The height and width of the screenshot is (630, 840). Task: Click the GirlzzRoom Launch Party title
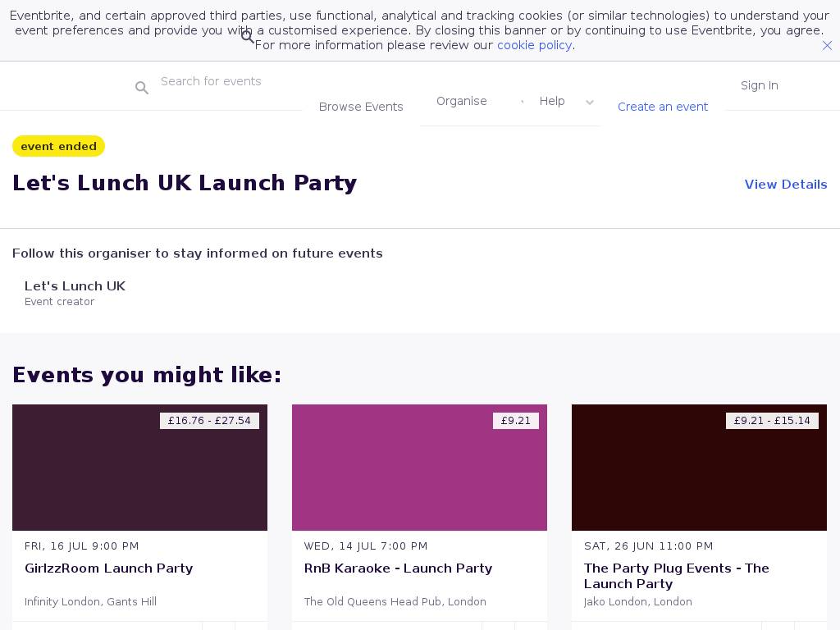tap(109, 568)
